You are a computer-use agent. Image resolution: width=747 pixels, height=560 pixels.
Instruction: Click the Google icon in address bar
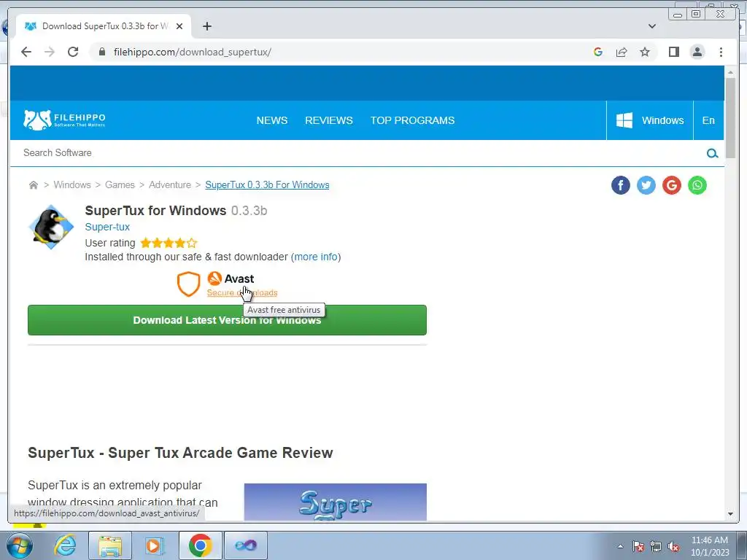[598, 52]
